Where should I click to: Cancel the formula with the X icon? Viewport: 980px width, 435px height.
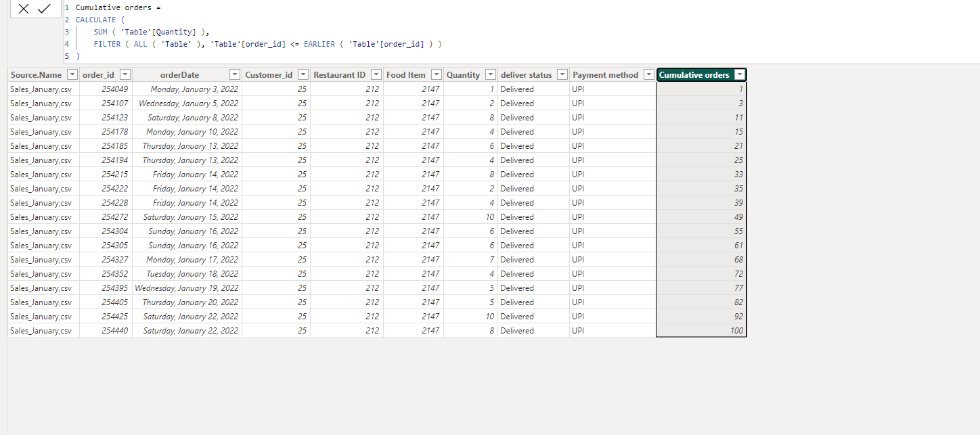(24, 9)
